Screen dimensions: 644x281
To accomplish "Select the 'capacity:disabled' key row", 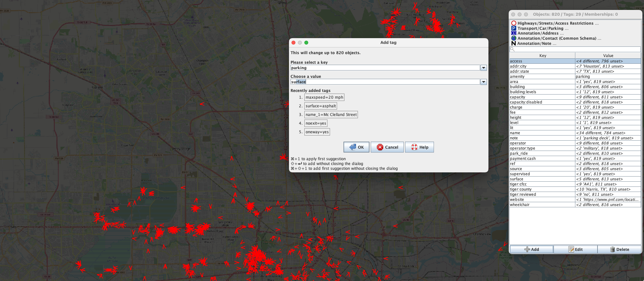I will click(x=542, y=102).
